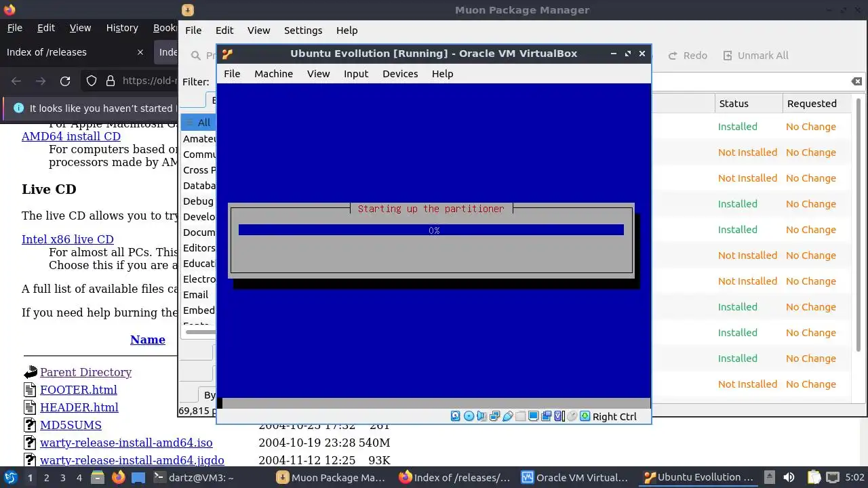Viewport: 868px width, 488px height.
Task: Open the AMD64 install CD link
Action: [x=71, y=136]
